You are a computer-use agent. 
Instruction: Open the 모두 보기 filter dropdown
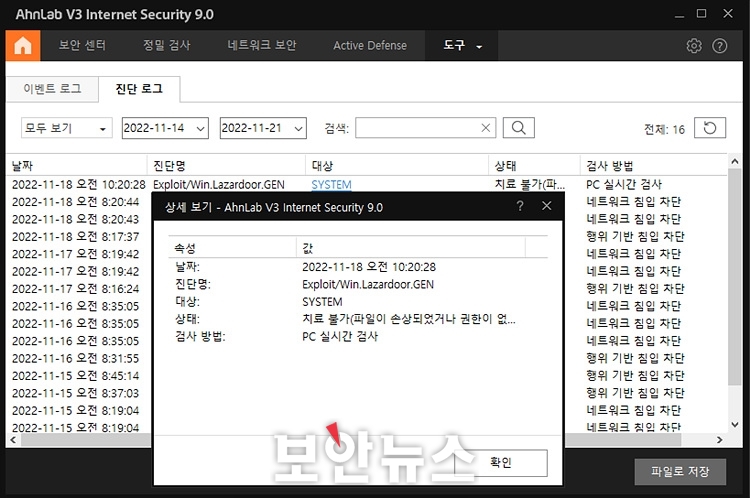coord(66,128)
